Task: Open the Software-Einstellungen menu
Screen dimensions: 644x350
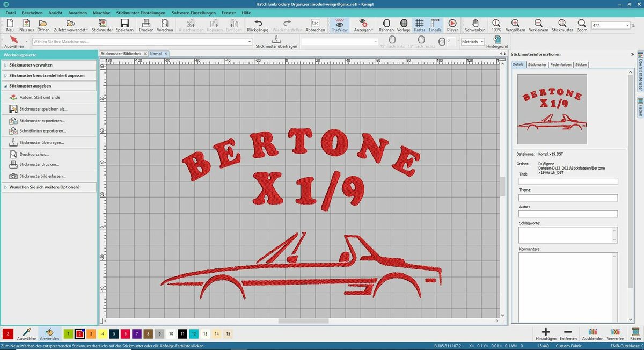Action: [194, 12]
